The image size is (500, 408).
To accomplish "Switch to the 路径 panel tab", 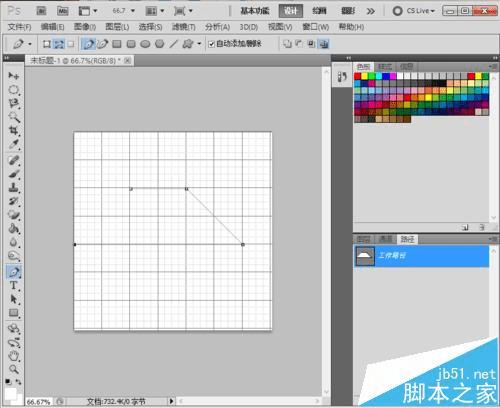I will point(407,239).
